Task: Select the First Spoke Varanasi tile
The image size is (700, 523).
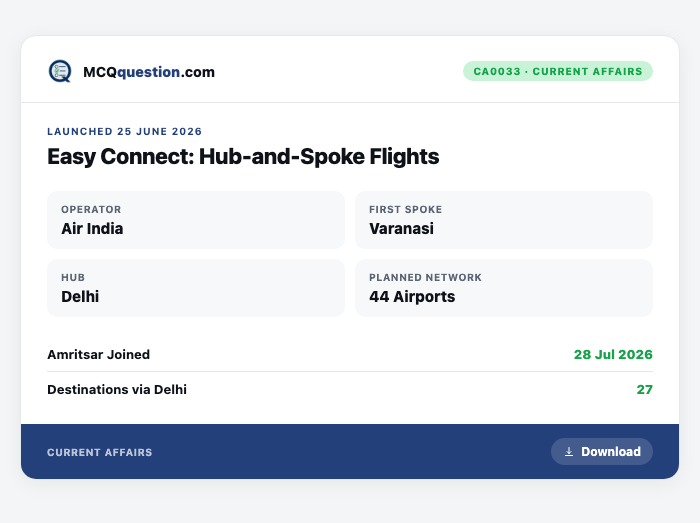Action: [504, 220]
